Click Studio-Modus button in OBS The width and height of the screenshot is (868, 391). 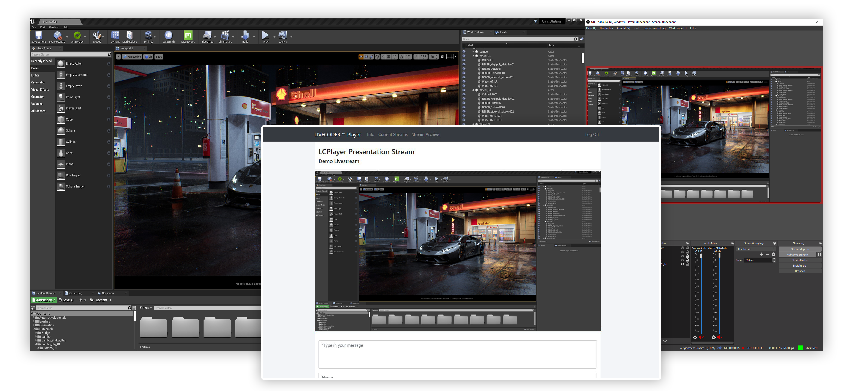800,260
